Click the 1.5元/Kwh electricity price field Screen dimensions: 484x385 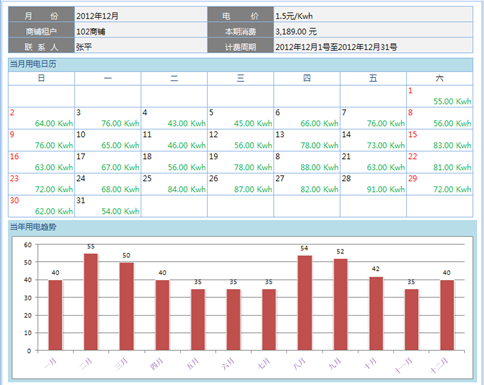(x=373, y=16)
